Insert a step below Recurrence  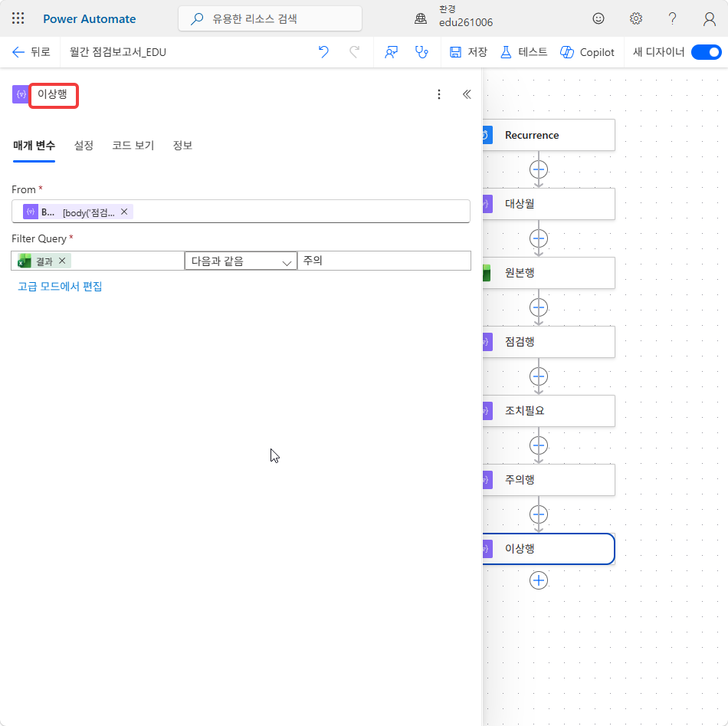(539, 169)
